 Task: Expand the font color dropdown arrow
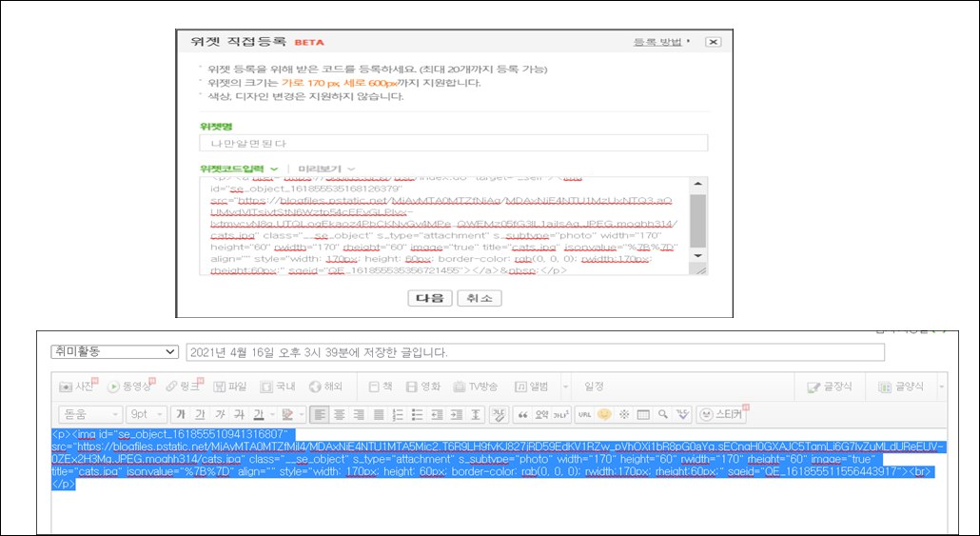click(272, 415)
